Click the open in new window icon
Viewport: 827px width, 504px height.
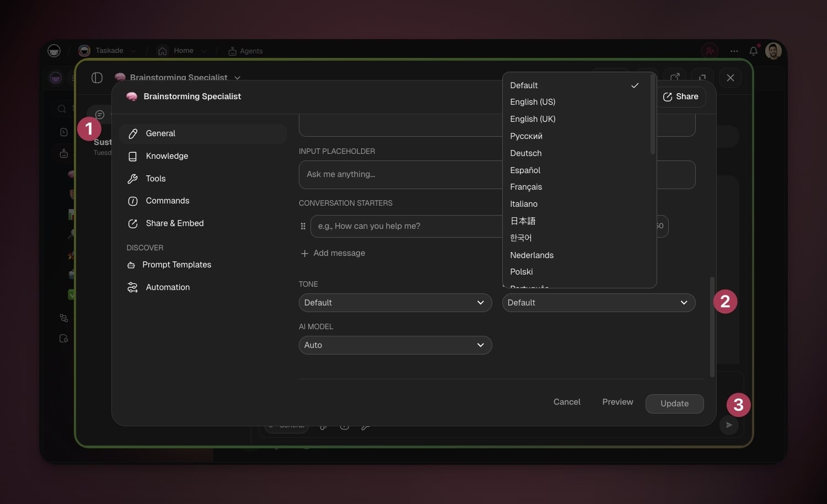tap(675, 77)
